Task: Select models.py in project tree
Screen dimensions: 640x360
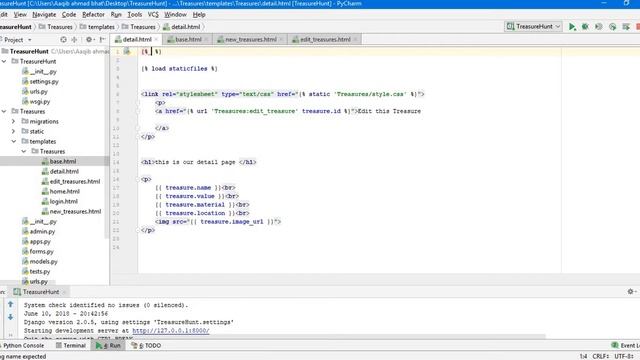Action: pos(40,262)
